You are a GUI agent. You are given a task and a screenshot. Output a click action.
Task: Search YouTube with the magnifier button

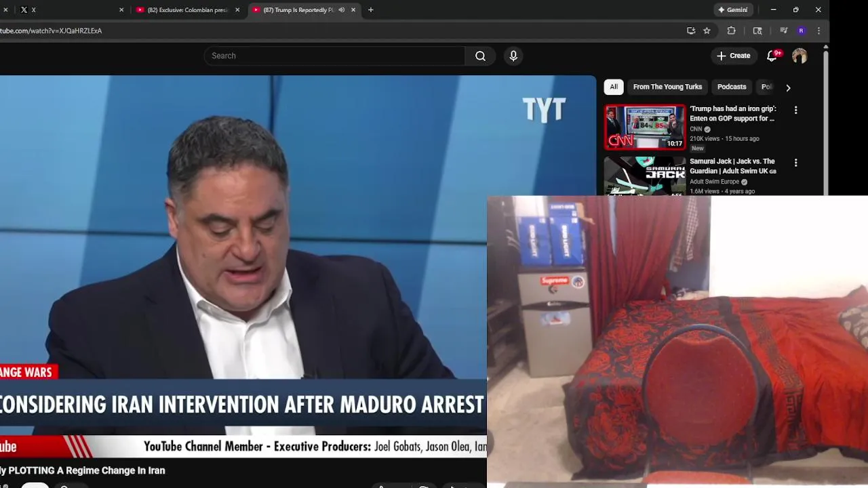tap(480, 56)
